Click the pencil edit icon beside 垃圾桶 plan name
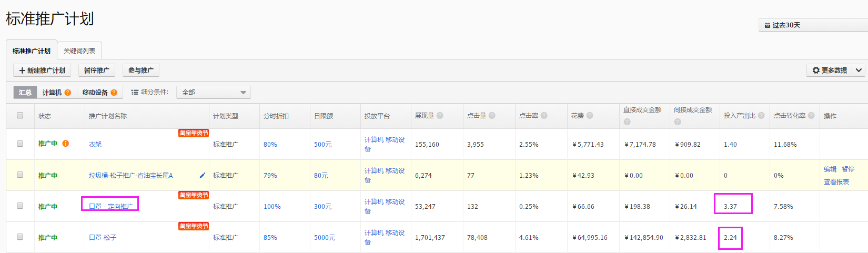 203,176
